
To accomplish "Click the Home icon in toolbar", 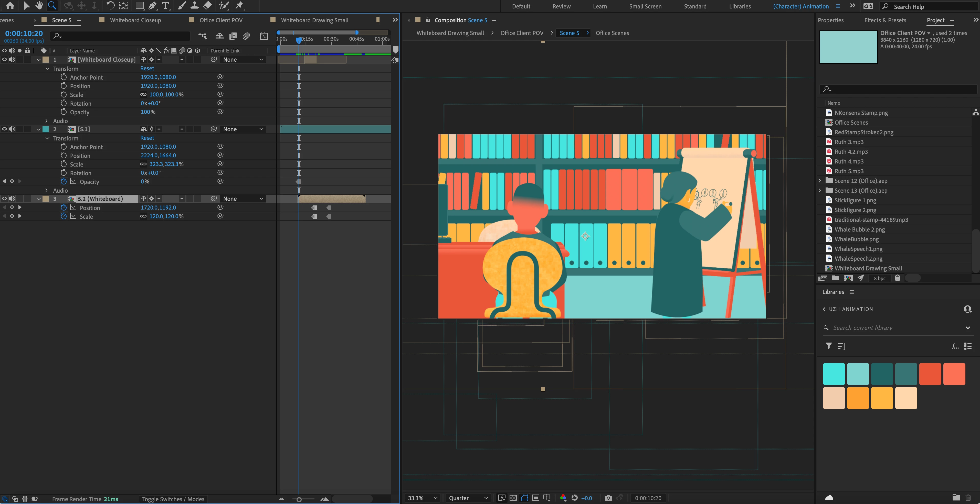I will click(10, 5).
